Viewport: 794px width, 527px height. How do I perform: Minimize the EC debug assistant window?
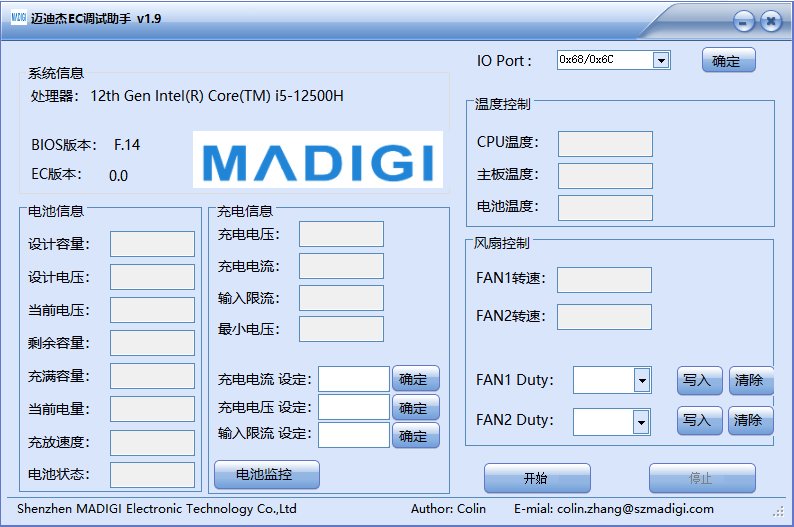coord(743,21)
